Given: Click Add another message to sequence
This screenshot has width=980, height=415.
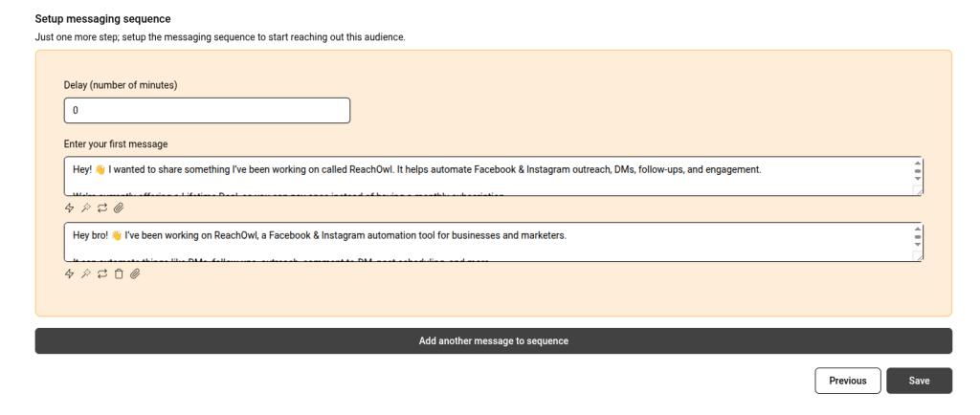Looking at the screenshot, I should click(x=493, y=340).
